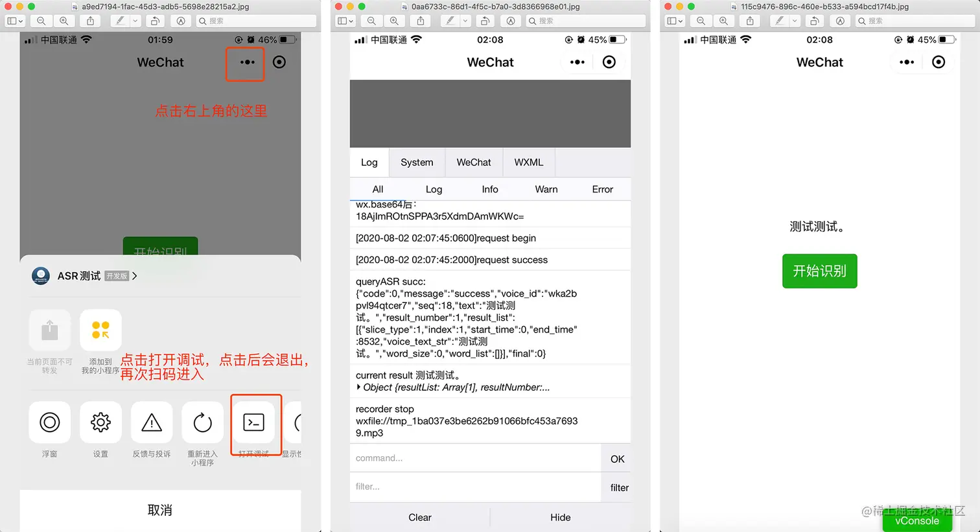The width and height of the screenshot is (980, 532).
Task: Click the greyed-out share icon 当前页面不可转发
Action: pos(50,330)
